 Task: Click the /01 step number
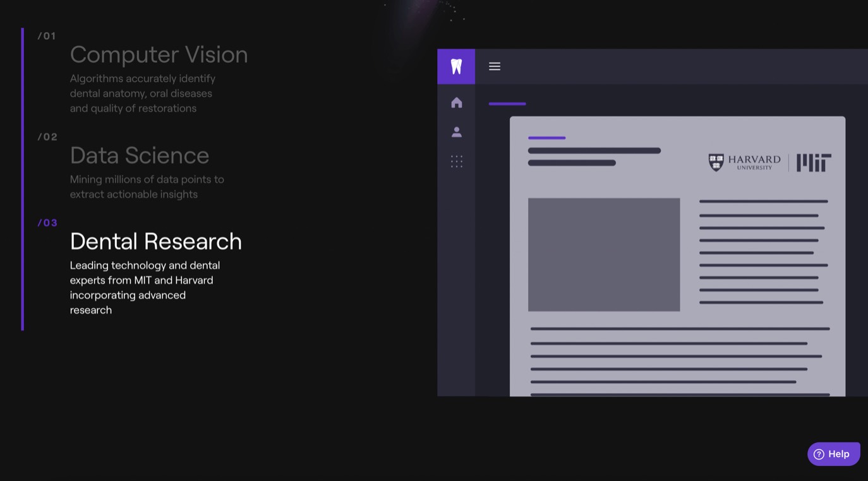(x=47, y=36)
